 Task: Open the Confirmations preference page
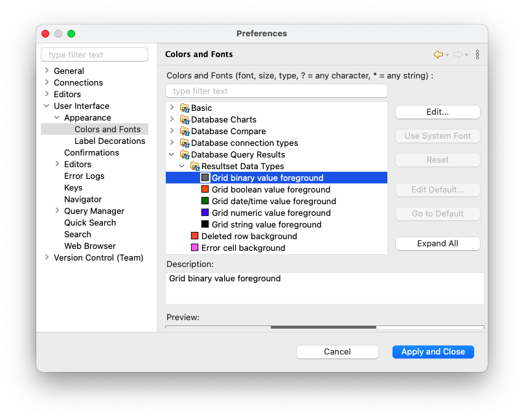point(91,153)
